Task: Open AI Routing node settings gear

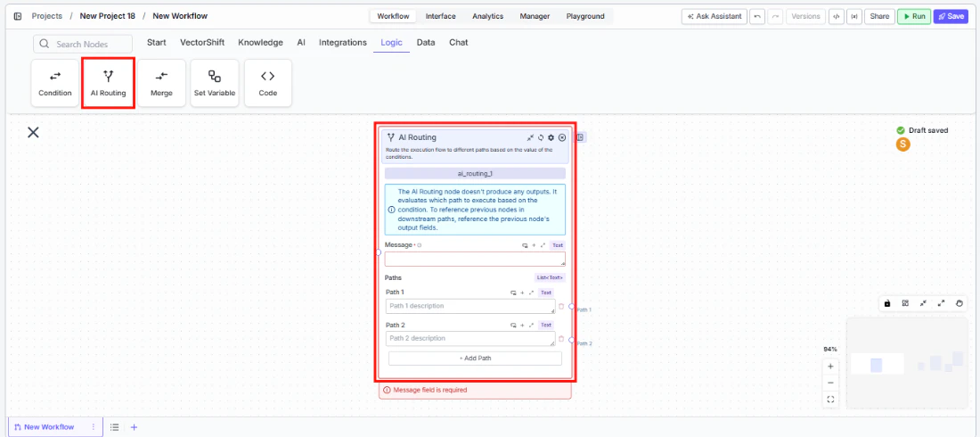Action: click(551, 137)
